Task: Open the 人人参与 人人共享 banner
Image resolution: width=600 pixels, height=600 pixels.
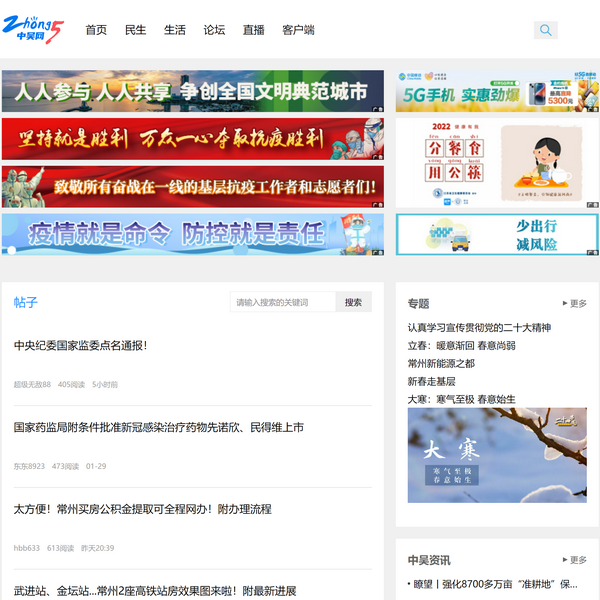Action: [x=192, y=91]
